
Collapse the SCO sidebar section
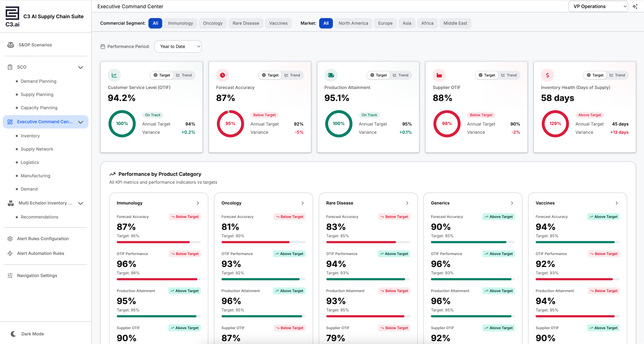tap(80, 67)
